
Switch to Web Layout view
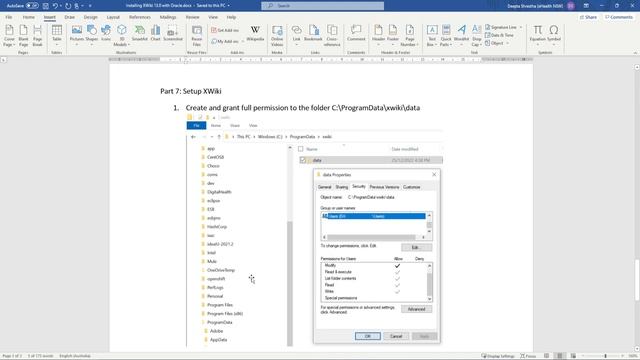pos(573,356)
